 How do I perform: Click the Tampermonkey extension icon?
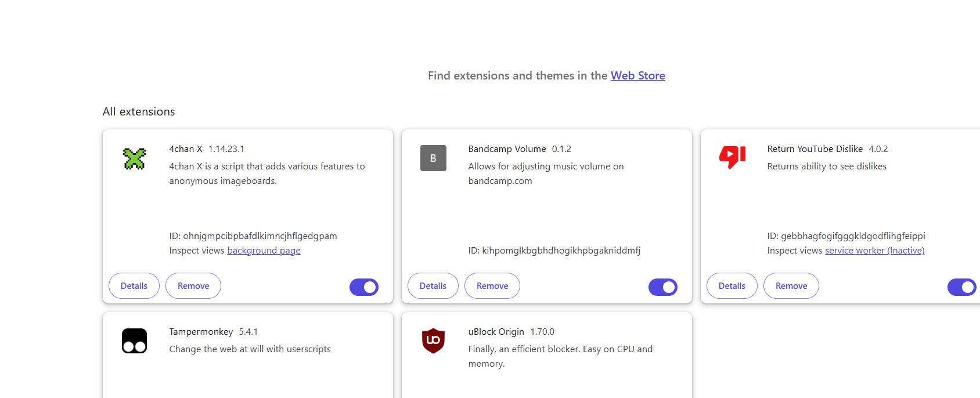(134, 341)
